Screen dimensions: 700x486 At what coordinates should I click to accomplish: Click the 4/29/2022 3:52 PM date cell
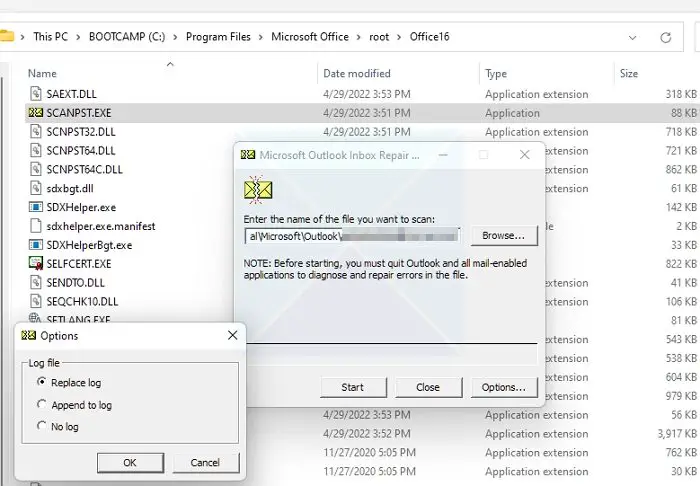(367, 433)
